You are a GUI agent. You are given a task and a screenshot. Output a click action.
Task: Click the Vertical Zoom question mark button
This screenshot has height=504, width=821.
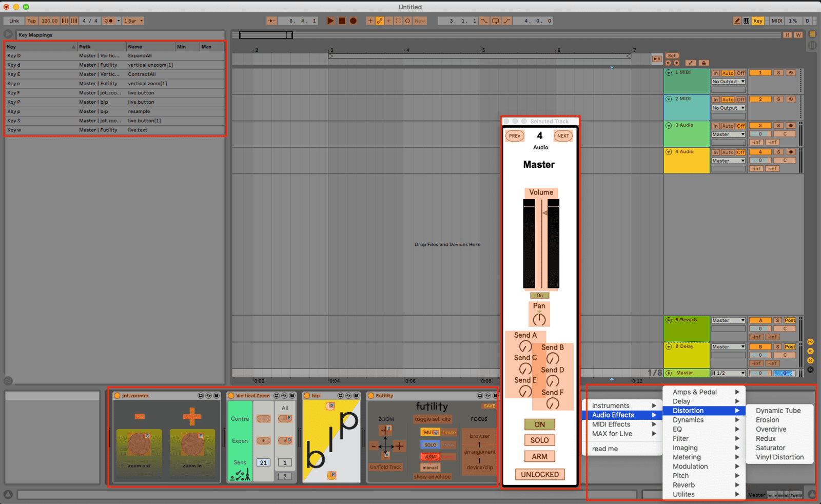click(285, 476)
